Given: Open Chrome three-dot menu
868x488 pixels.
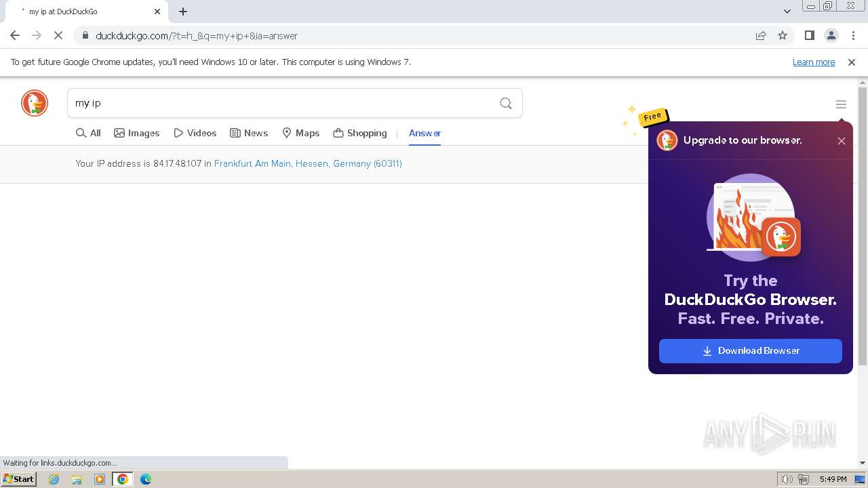Looking at the screenshot, I should click(x=853, y=36).
